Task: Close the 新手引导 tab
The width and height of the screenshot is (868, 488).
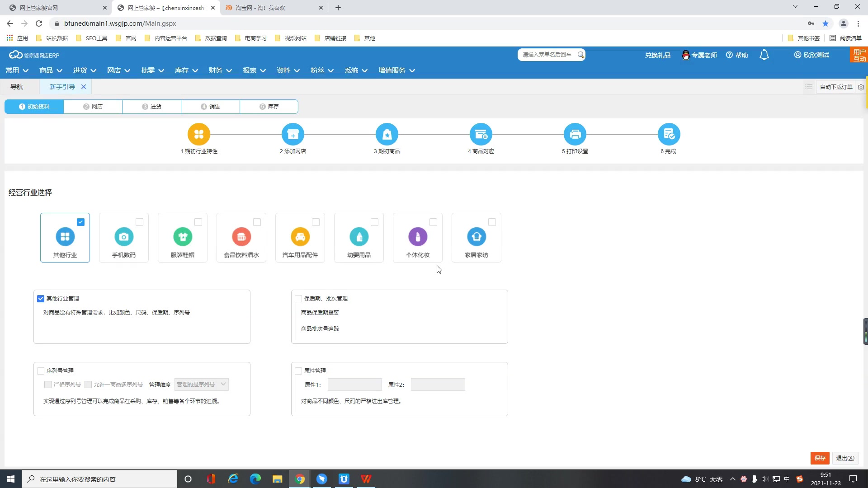Action: 84,87
